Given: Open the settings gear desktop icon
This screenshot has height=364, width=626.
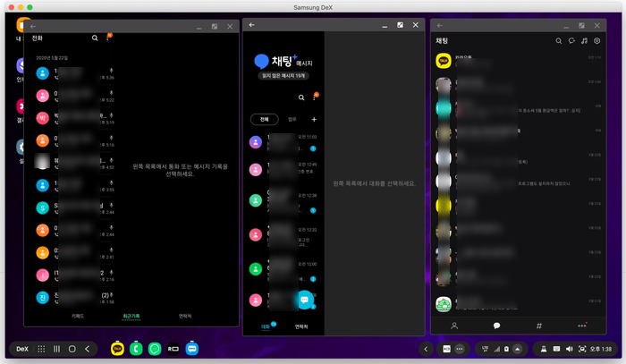Looking at the screenshot, I should click(21, 147).
